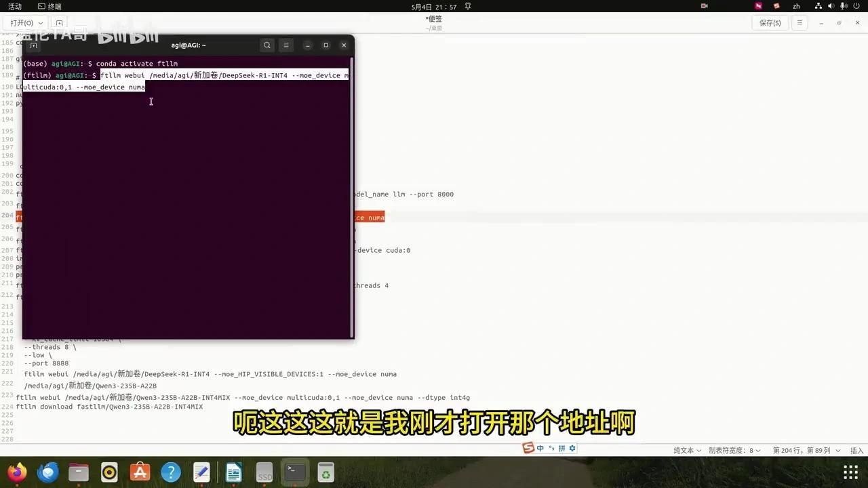Open the 终端 application menu in top bar
This screenshot has width=868, height=488.
point(49,6)
